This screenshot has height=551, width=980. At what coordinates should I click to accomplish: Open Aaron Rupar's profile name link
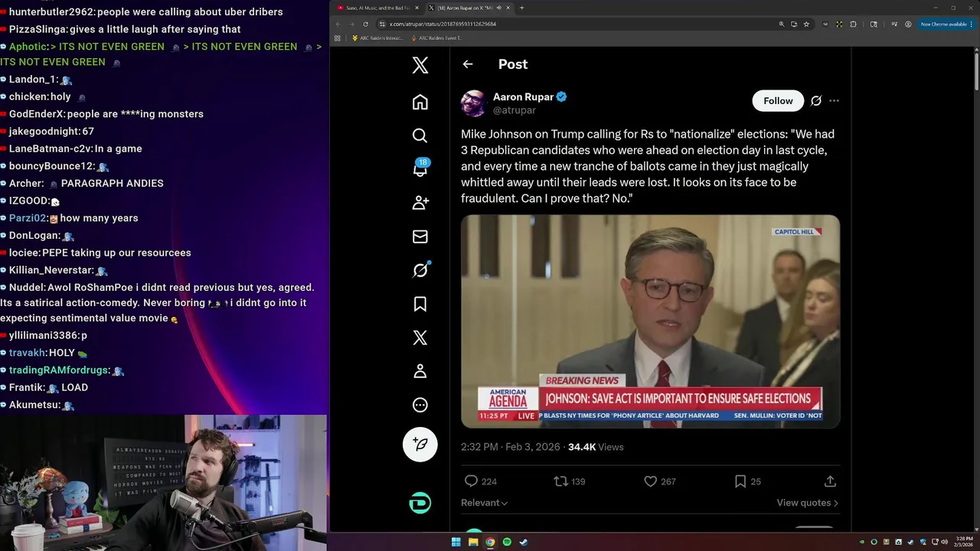click(x=523, y=96)
